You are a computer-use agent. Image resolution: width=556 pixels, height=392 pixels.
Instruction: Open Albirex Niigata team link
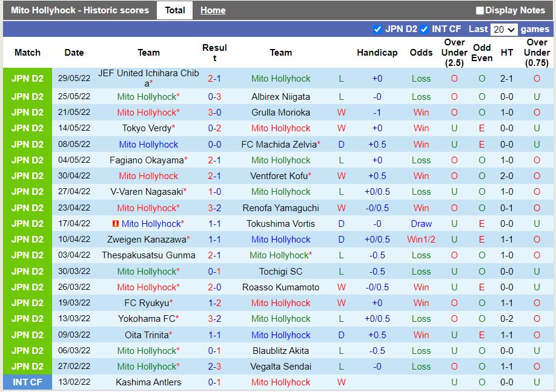tap(280, 97)
